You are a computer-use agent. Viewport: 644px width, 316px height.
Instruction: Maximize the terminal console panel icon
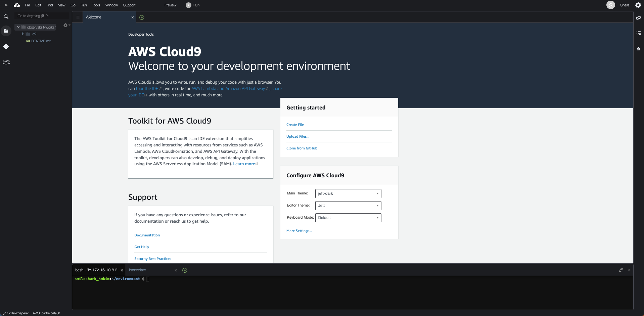(621, 270)
